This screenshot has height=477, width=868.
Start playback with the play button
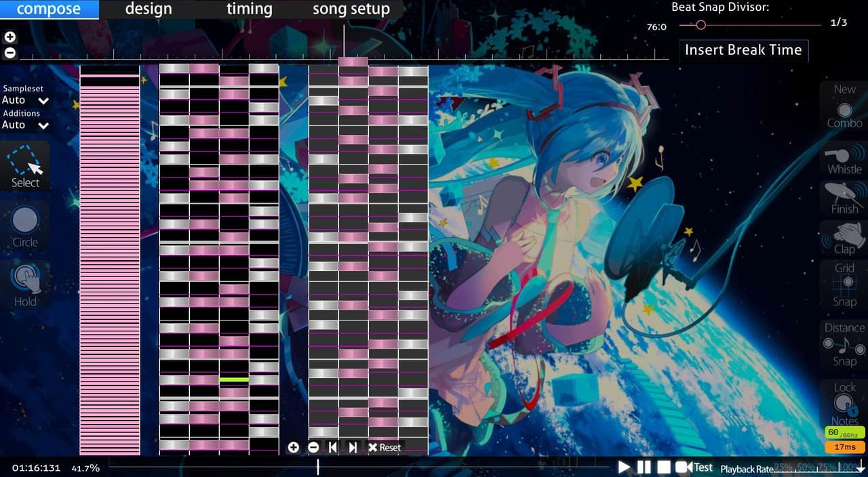(624, 467)
